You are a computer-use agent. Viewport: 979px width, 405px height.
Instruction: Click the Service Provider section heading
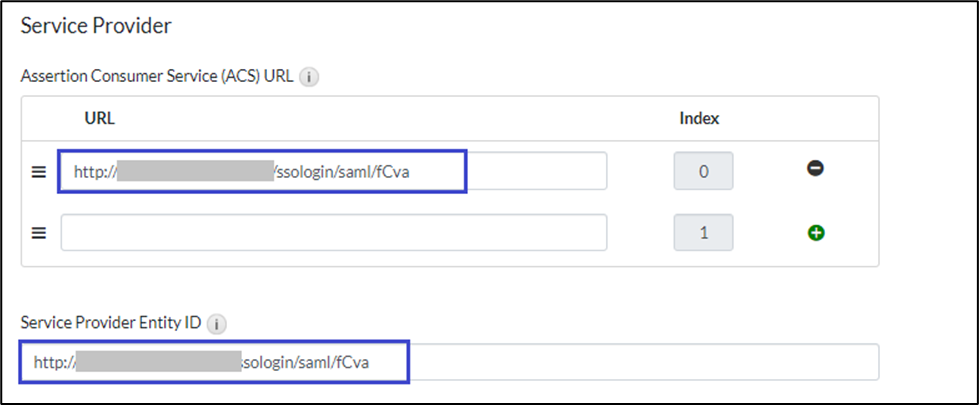pos(96,26)
